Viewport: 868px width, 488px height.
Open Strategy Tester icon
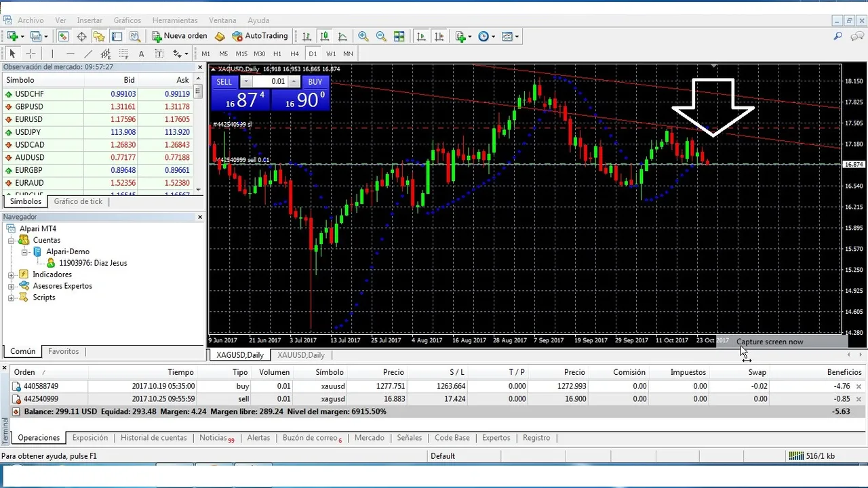[134, 36]
